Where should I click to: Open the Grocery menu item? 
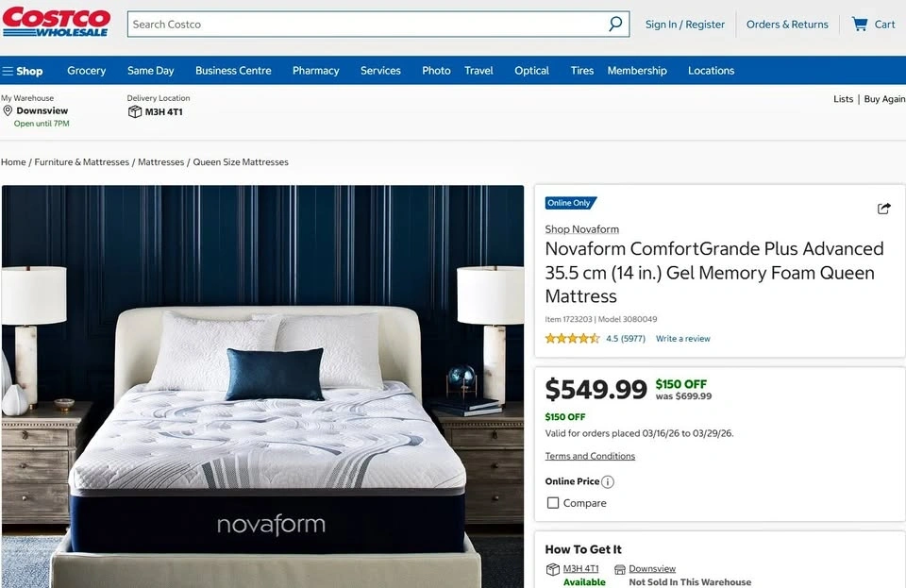tap(86, 71)
